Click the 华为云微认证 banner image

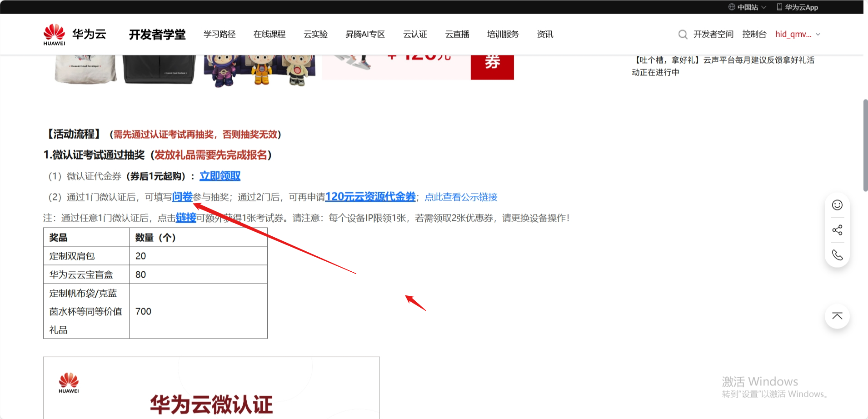[211, 388]
